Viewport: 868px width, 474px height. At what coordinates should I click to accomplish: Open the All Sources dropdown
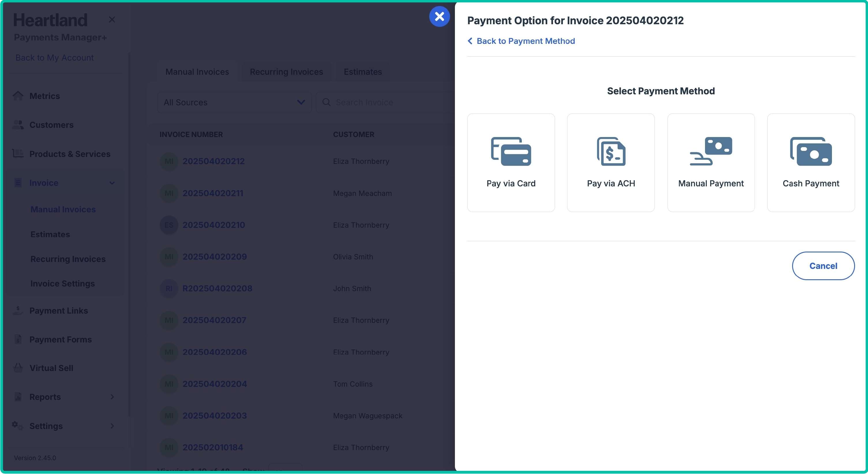(235, 102)
